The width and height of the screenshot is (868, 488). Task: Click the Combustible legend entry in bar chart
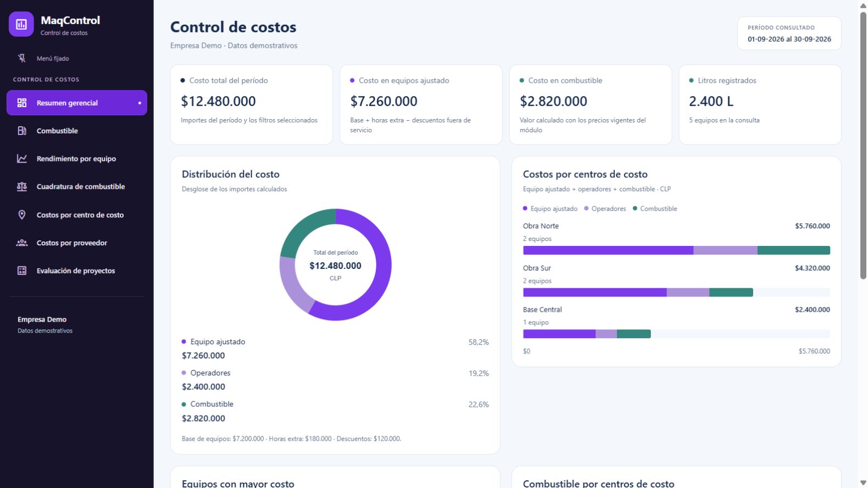tap(655, 209)
